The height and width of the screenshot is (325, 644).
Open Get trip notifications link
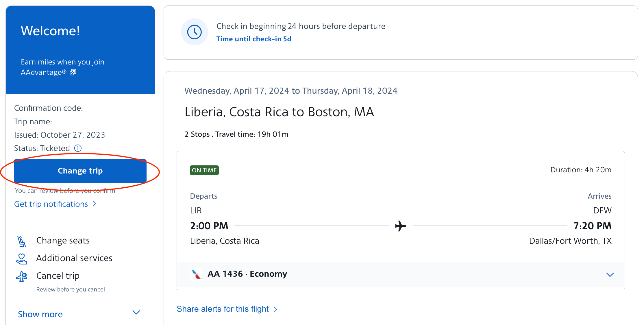(x=55, y=204)
